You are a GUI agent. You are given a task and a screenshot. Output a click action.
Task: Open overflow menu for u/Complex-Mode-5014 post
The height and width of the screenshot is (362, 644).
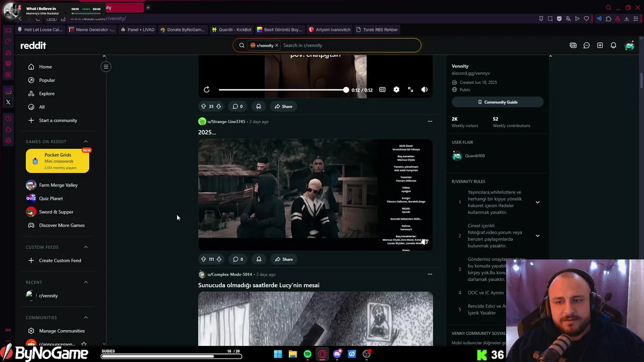pyautogui.click(x=430, y=274)
